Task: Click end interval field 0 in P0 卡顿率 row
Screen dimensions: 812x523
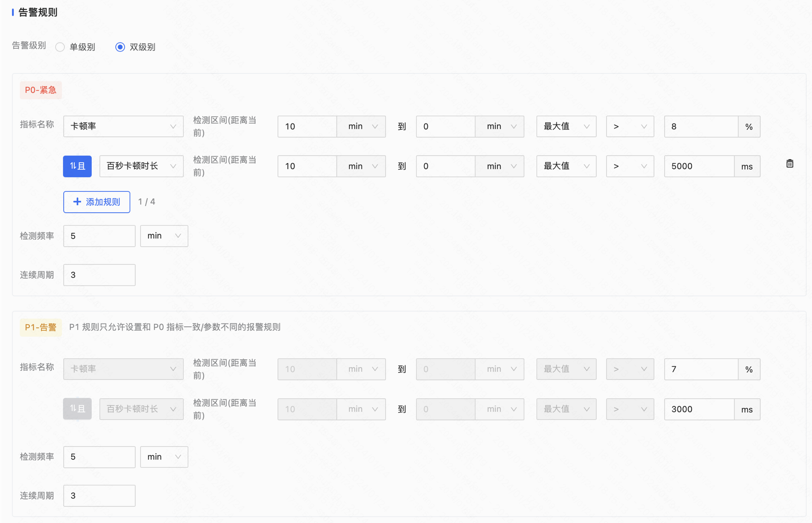Action: [446, 126]
